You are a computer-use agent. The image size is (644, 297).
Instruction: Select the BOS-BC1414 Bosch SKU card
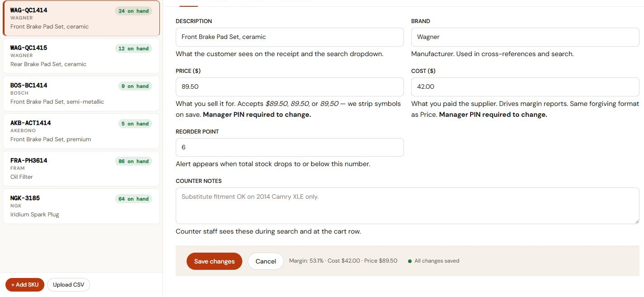82,94
